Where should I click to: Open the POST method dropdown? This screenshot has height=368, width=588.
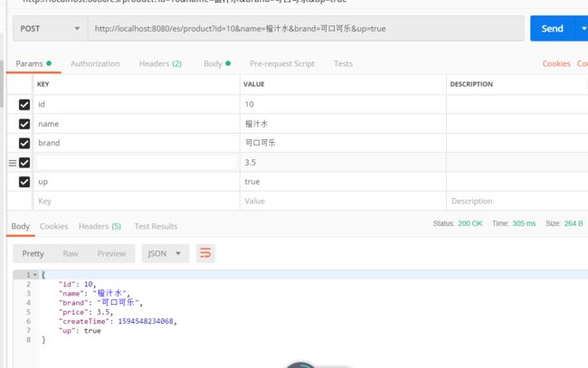point(51,28)
